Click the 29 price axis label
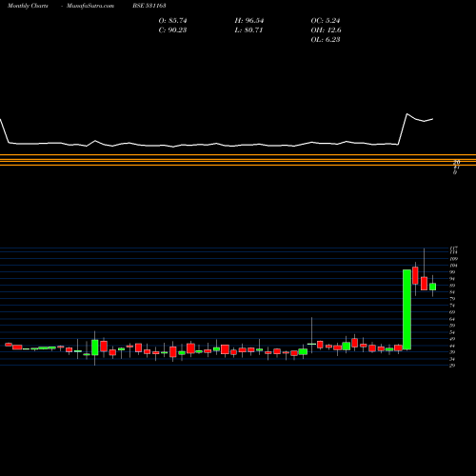This screenshot has width=476, height=476. pos(452,366)
